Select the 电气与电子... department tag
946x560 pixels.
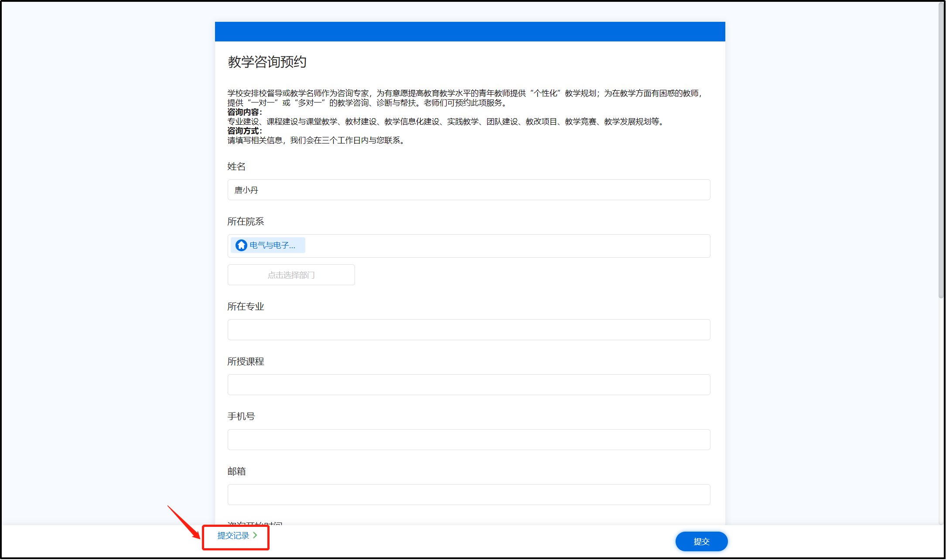click(272, 246)
